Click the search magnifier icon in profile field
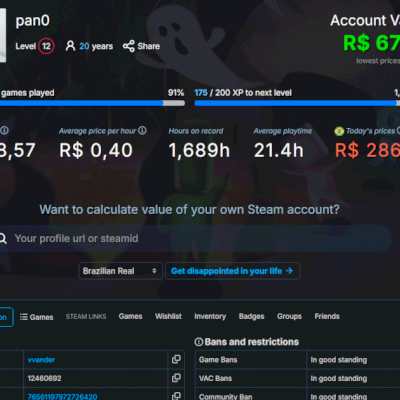The height and width of the screenshot is (400, 400). tap(3, 238)
